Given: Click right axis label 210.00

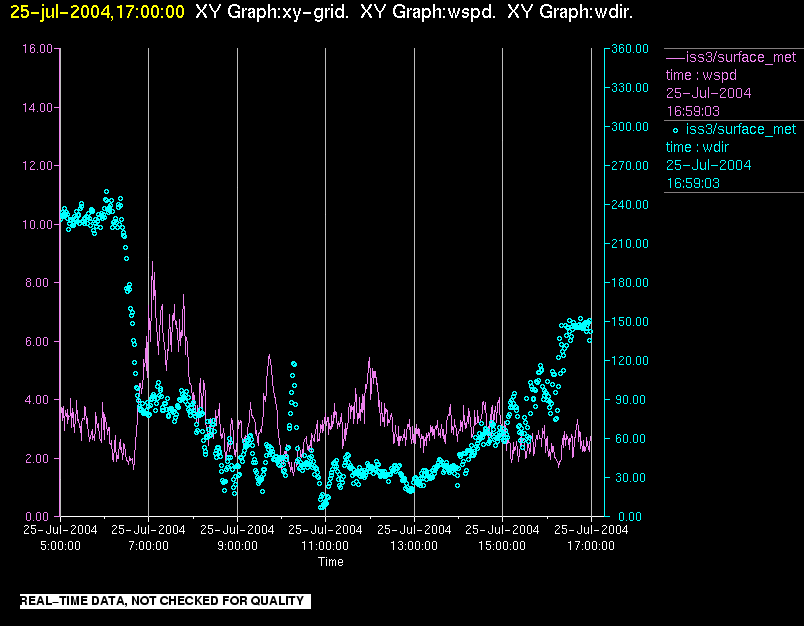Looking at the screenshot, I should pyautogui.click(x=630, y=244).
